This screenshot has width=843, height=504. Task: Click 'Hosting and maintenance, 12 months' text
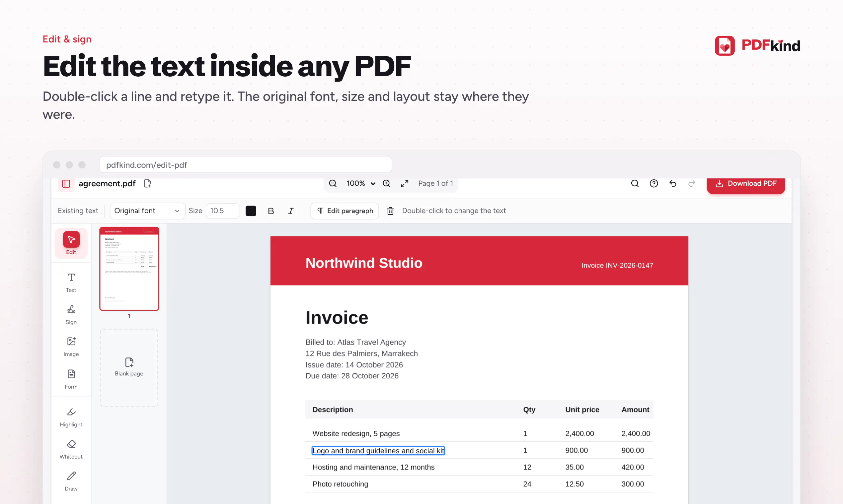pos(373,467)
